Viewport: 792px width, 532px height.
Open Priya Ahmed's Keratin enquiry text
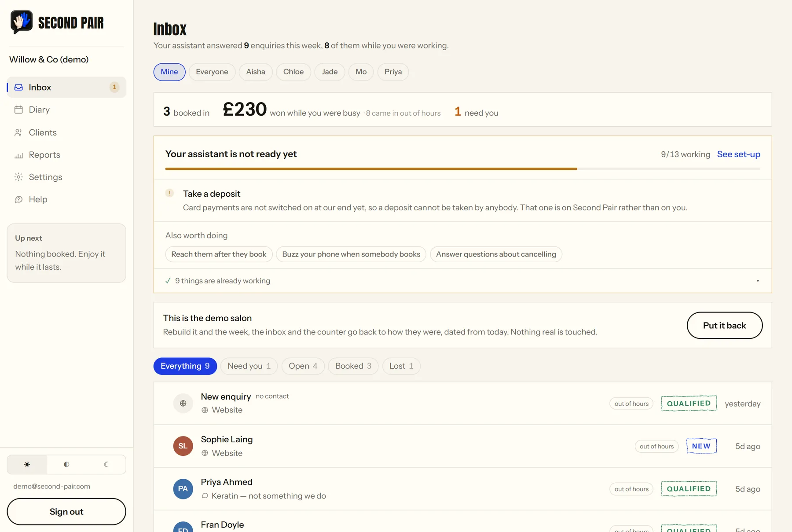269,496
